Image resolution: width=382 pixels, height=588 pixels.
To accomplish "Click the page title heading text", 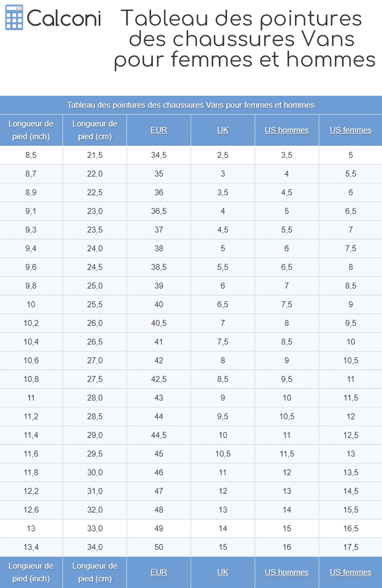I will [245, 39].
